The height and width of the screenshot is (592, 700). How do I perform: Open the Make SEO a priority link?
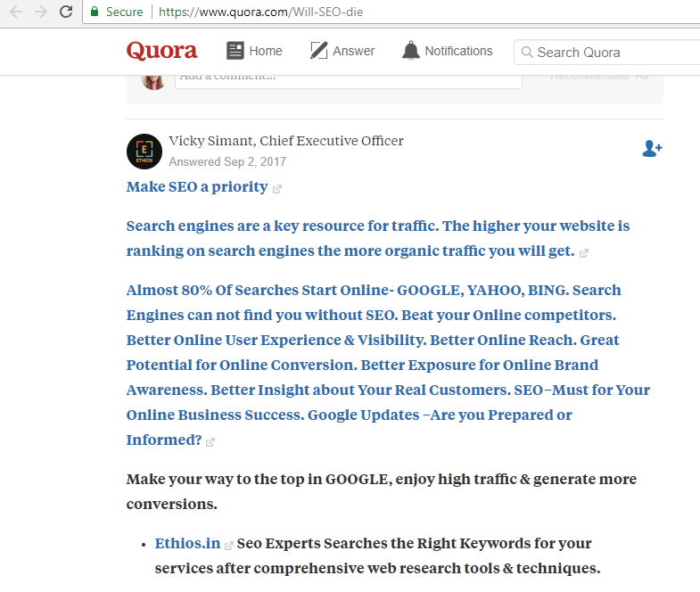coord(197,186)
